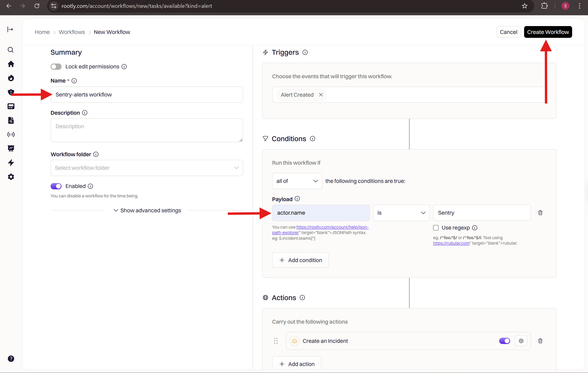Open settings gear for Create an Incident action
Screen dimensions: 588x373
521,341
